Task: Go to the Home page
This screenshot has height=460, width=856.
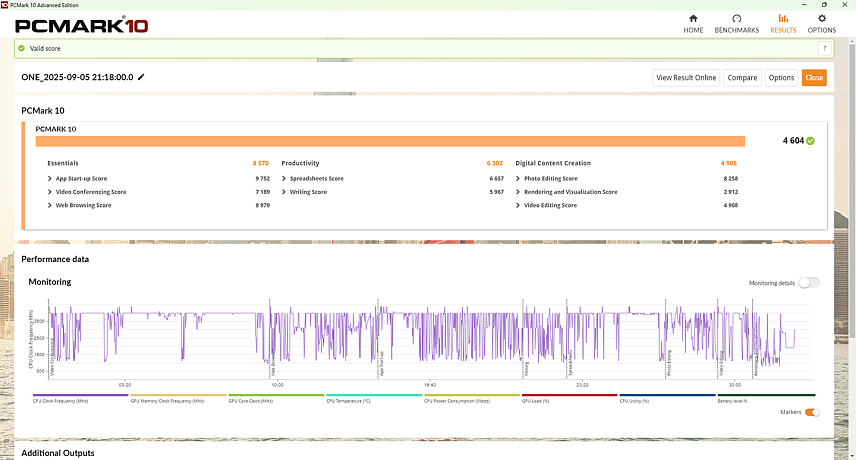Action: pos(693,24)
